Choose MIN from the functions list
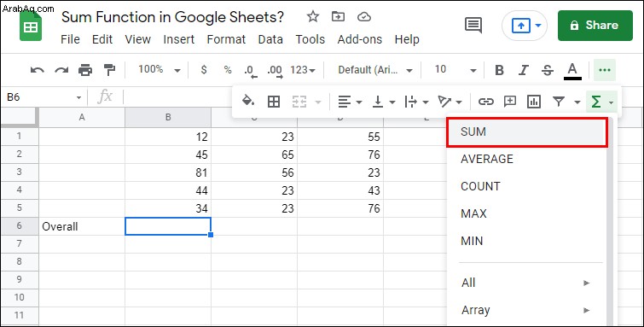The height and width of the screenshot is (327, 644). 526,241
